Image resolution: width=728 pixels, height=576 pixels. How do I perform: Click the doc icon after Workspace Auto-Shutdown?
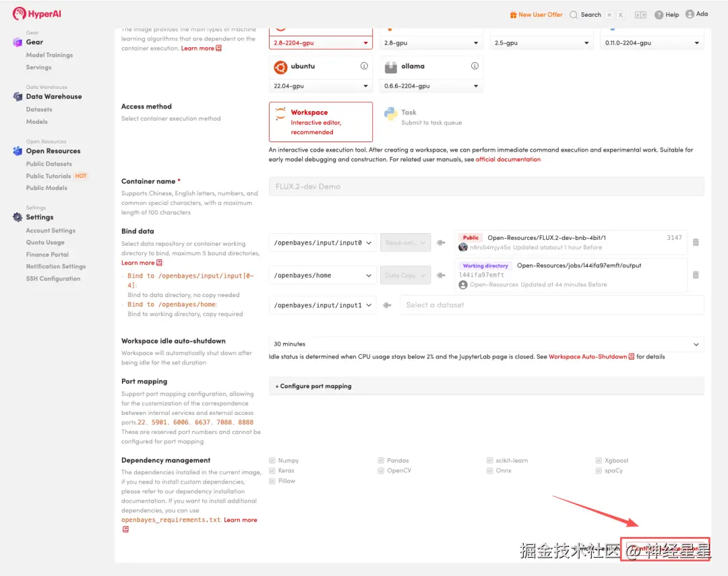[x=631, y=356]
